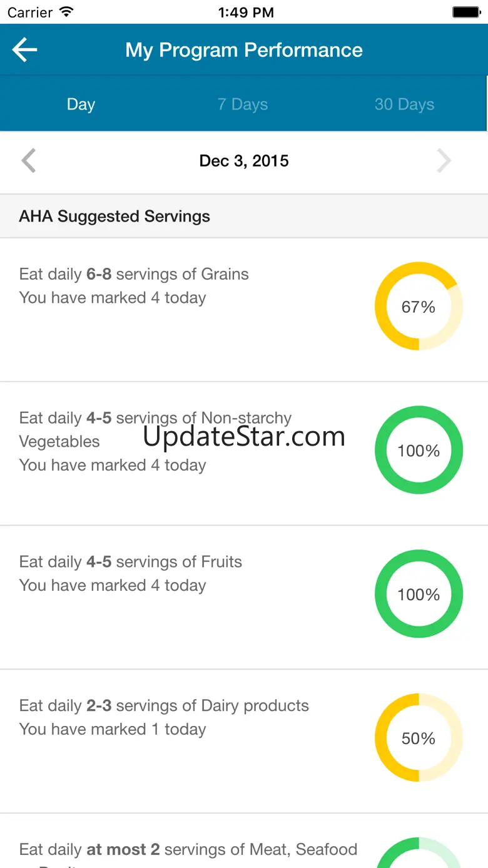Open the Meat, Seafood servings text
488x868 pixels.
point(188,850)
